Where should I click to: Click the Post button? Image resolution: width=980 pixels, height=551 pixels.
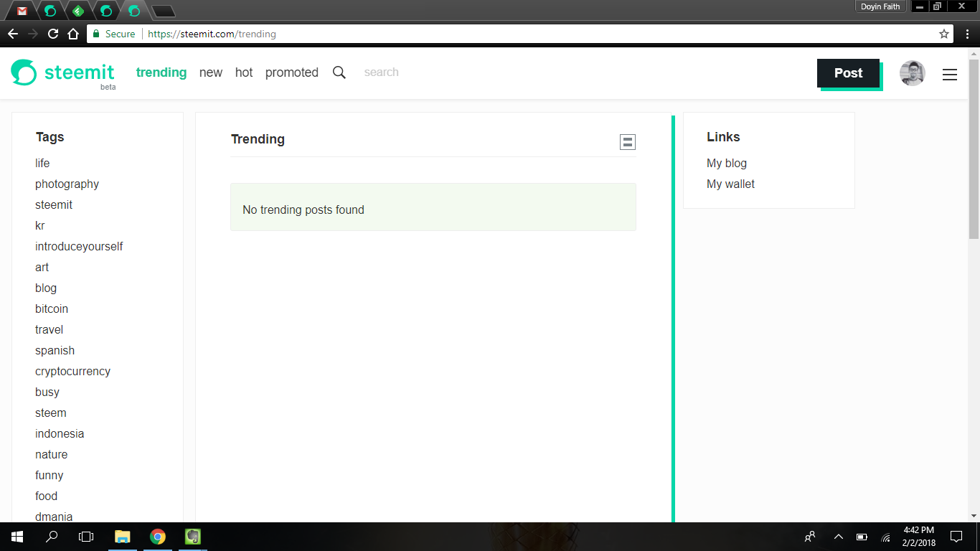848,73
